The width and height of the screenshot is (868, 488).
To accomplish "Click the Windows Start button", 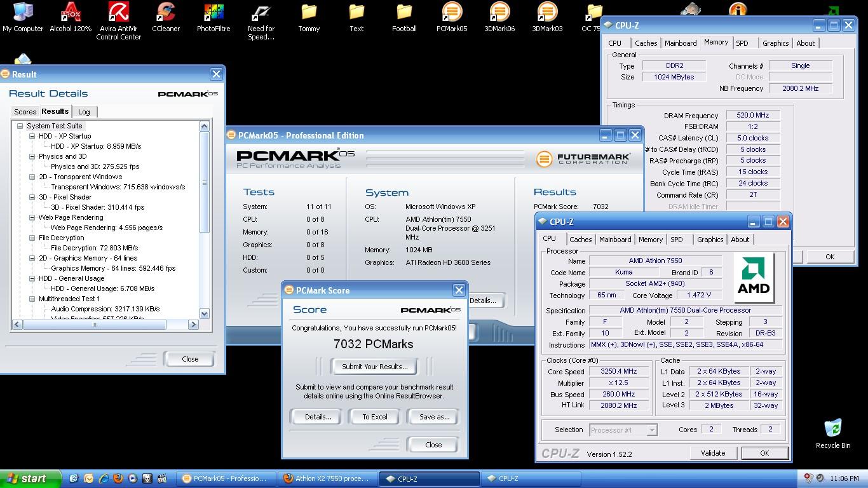I will tap(31, 478).
